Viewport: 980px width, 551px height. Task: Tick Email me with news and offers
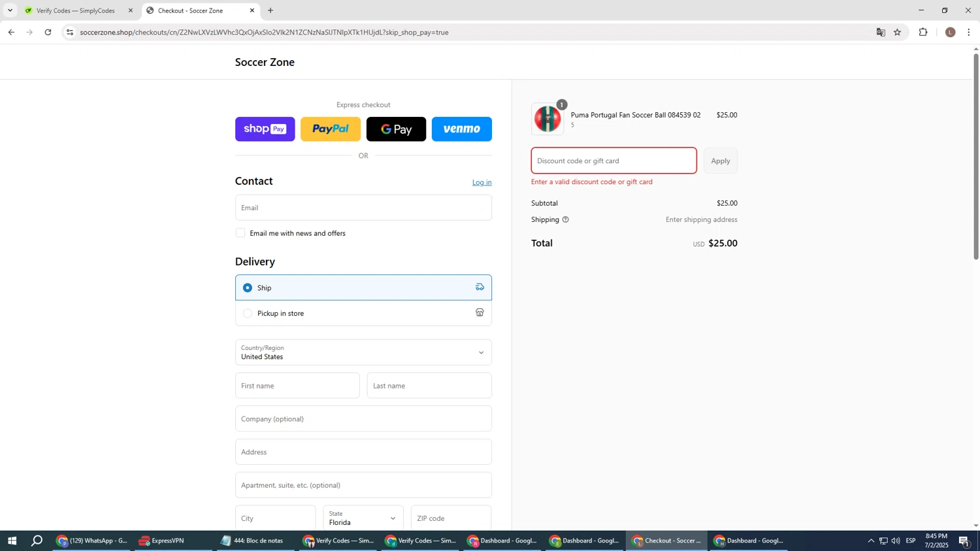tap(240, 233)
